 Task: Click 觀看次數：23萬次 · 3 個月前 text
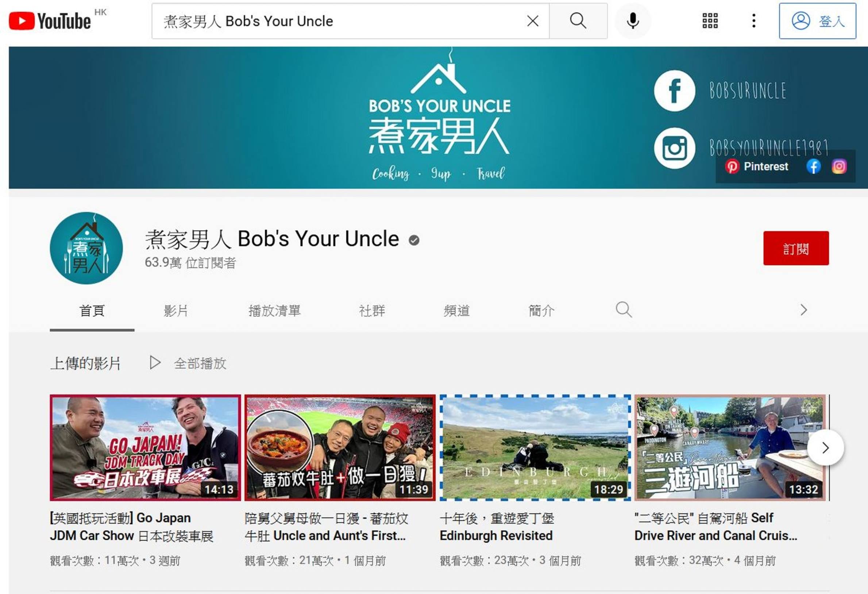[510, 560]
